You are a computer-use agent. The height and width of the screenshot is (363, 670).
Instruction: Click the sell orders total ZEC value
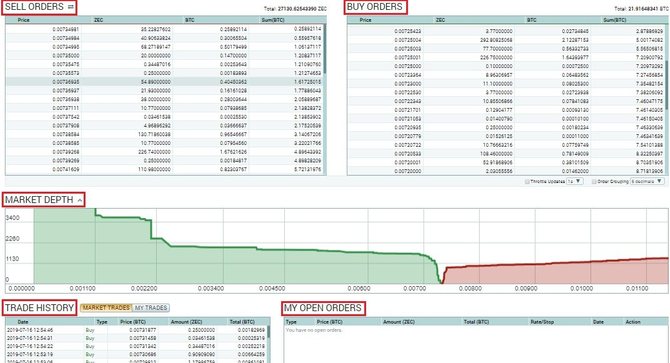(296, 9)
